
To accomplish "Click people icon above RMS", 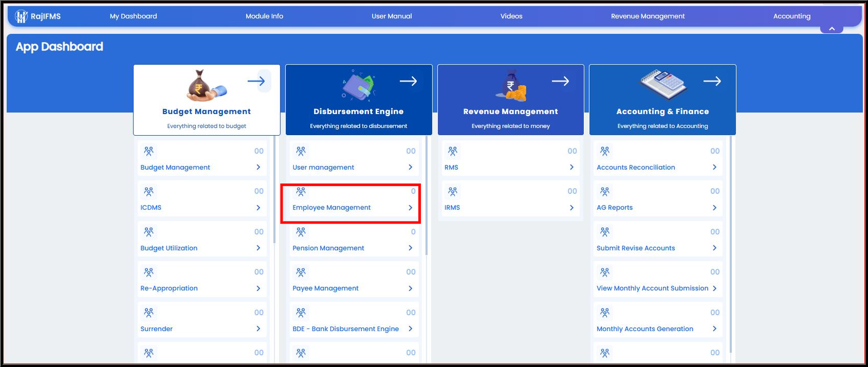I will tap(453, 151).
